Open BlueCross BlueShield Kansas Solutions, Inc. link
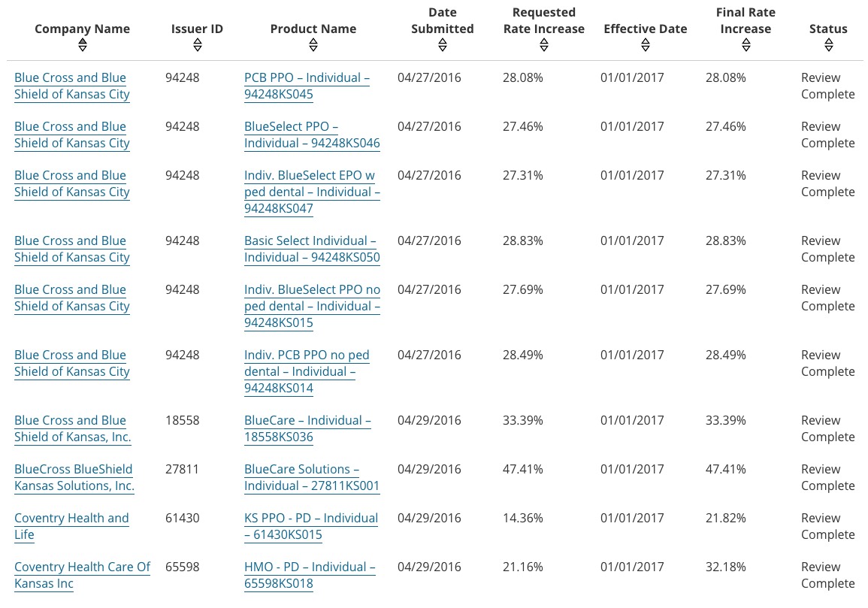868x608 pixels. (x=74, y=477)
